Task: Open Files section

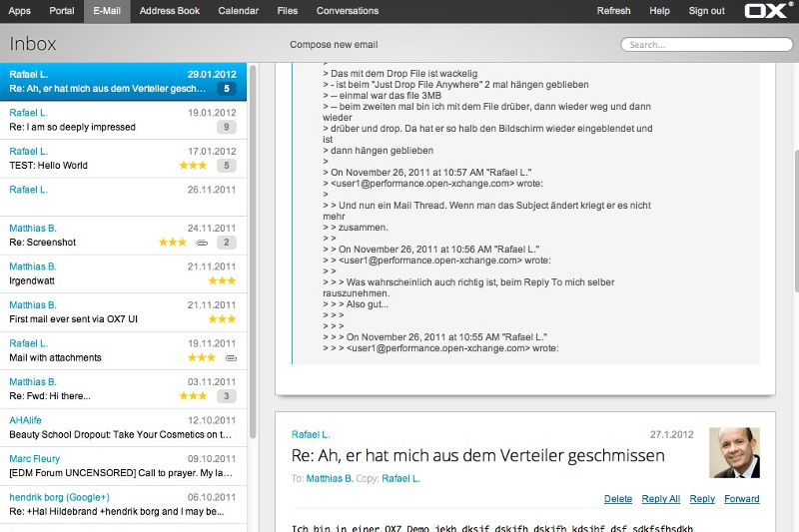Action: pos(288,11)
